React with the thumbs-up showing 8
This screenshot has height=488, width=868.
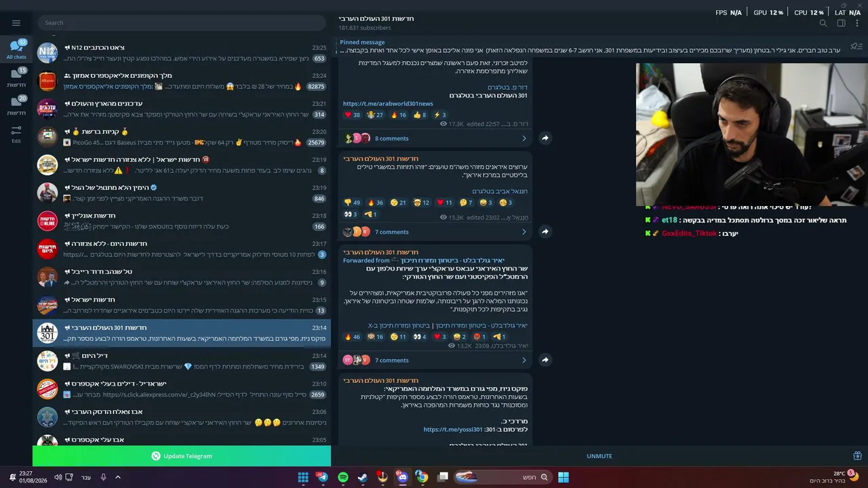pos(420,115)
